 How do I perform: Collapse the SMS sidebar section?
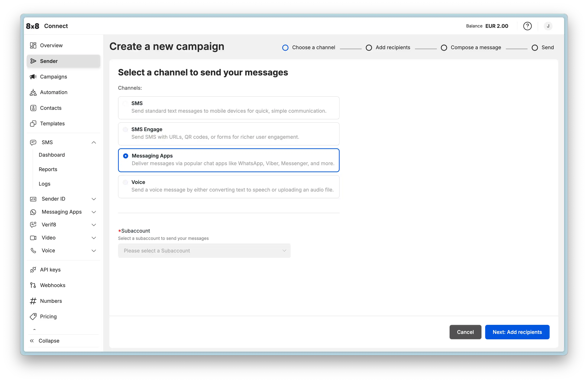pyautogui.click(x=94, y=142)
